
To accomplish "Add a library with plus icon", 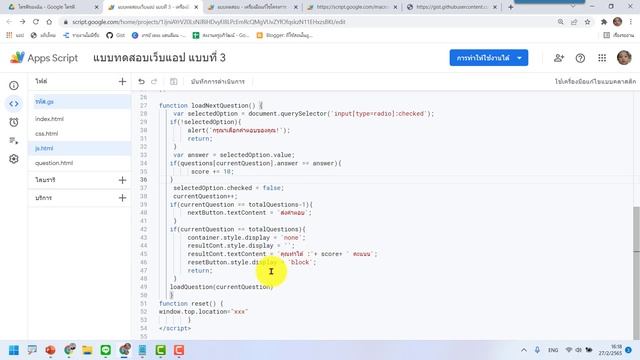I will (x=122, y=180).
